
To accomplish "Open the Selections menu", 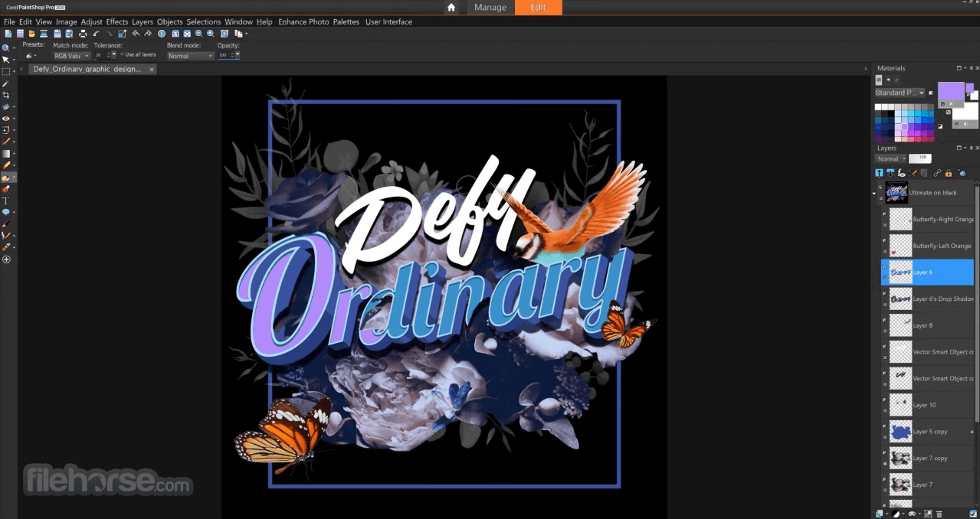I will (x=204, y=21).
